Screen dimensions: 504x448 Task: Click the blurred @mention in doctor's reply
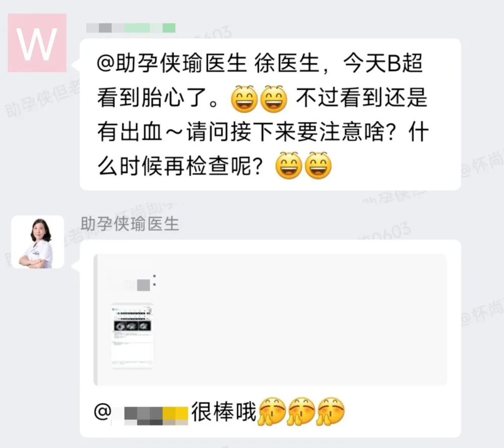click(x=141, y=412)
